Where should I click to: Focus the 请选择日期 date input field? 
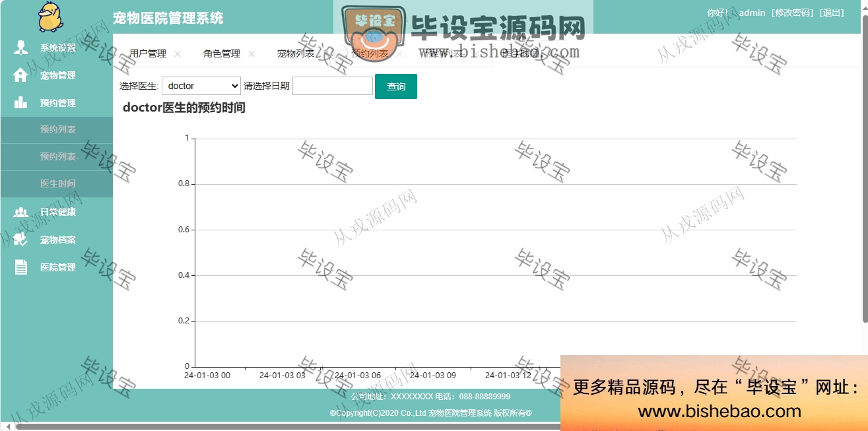pyautogui.click(x=333, y=86)
